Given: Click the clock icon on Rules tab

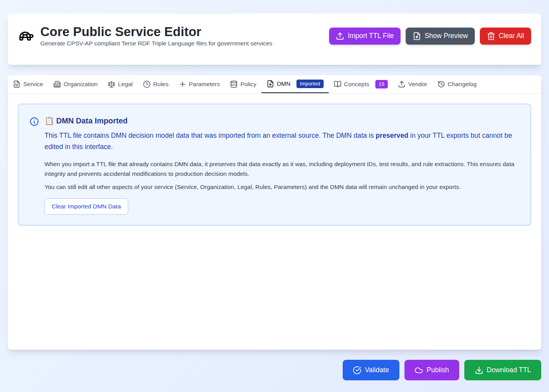Looking at the screenshot, I should click(146, 84).
